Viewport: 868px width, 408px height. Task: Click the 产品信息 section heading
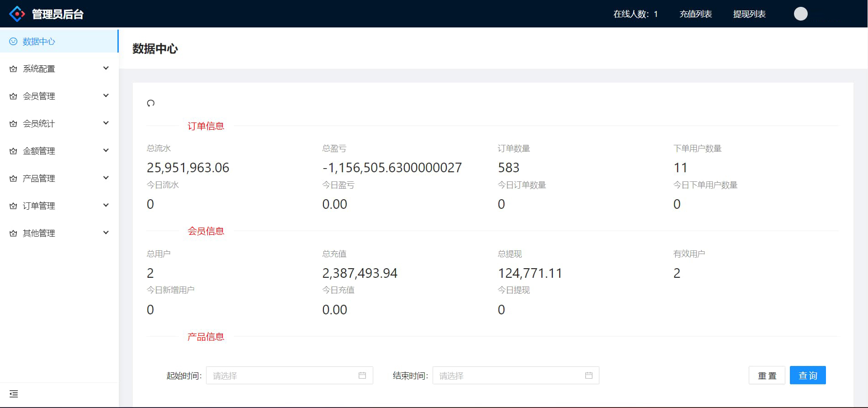tap(206, 337)
